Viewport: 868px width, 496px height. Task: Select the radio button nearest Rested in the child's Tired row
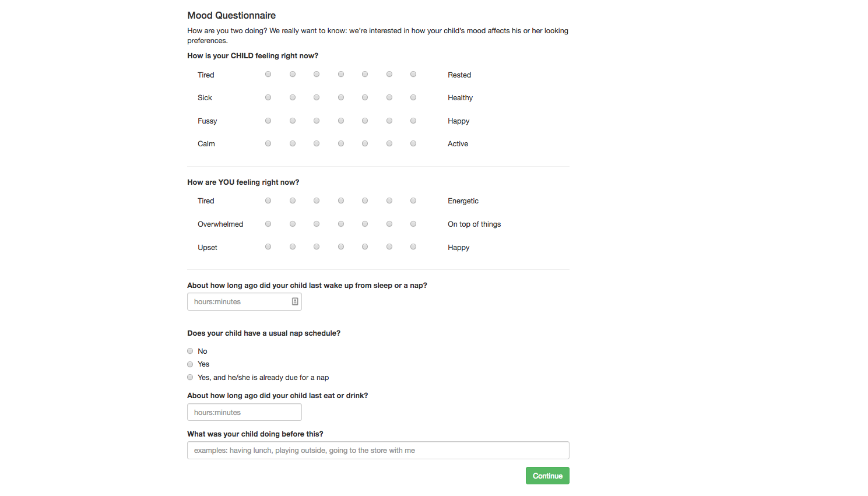point(413,74)
